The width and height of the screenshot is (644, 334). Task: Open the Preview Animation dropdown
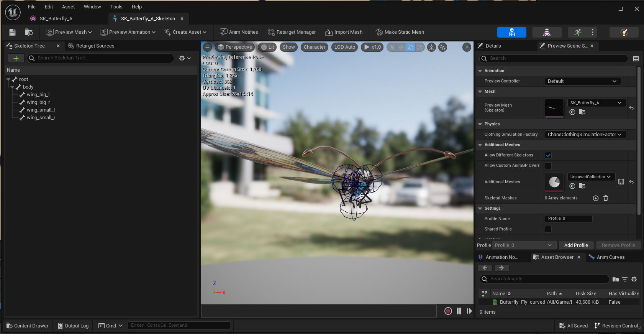(128, 32)
